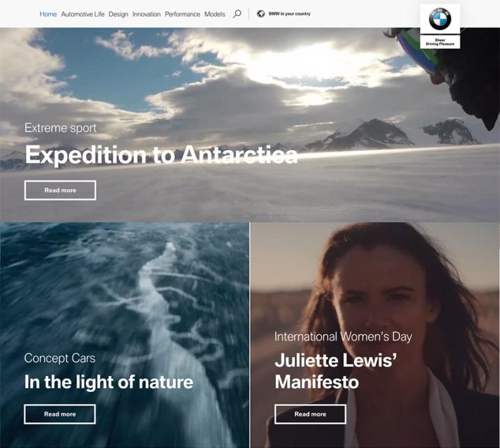Go to the Design section

(x=118, y=14)
